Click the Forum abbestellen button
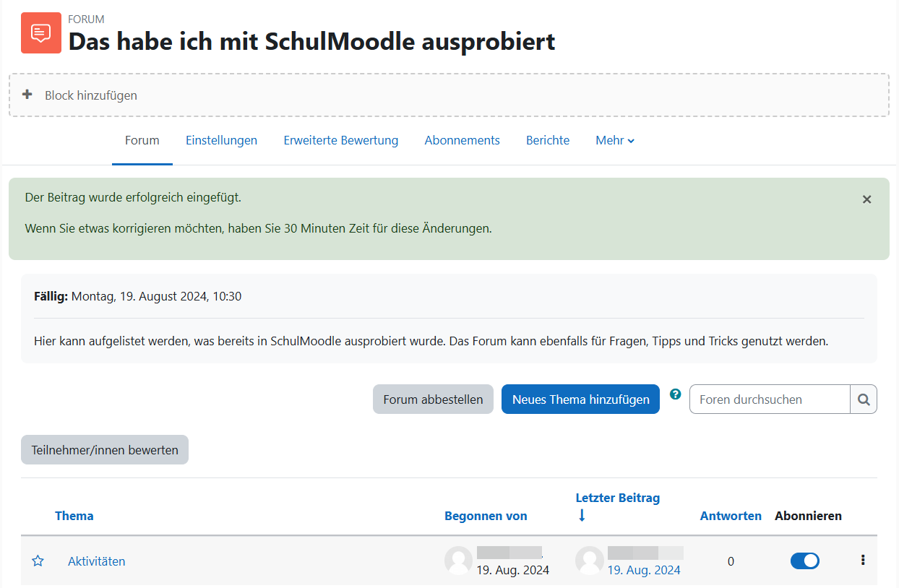 (x=433, y=399)
